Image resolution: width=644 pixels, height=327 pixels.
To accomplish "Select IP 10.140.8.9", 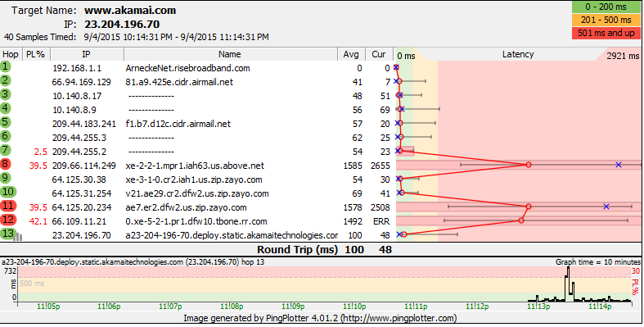I will tap(74, 111).
